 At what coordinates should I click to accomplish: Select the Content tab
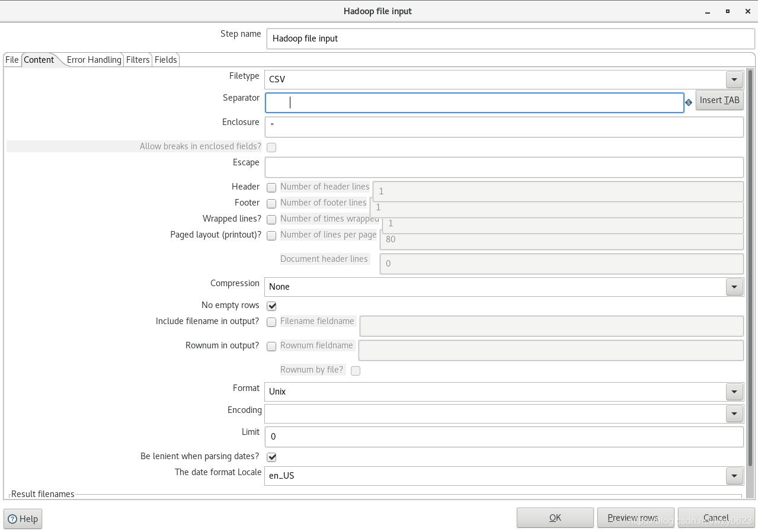click(x=39, y=60)
